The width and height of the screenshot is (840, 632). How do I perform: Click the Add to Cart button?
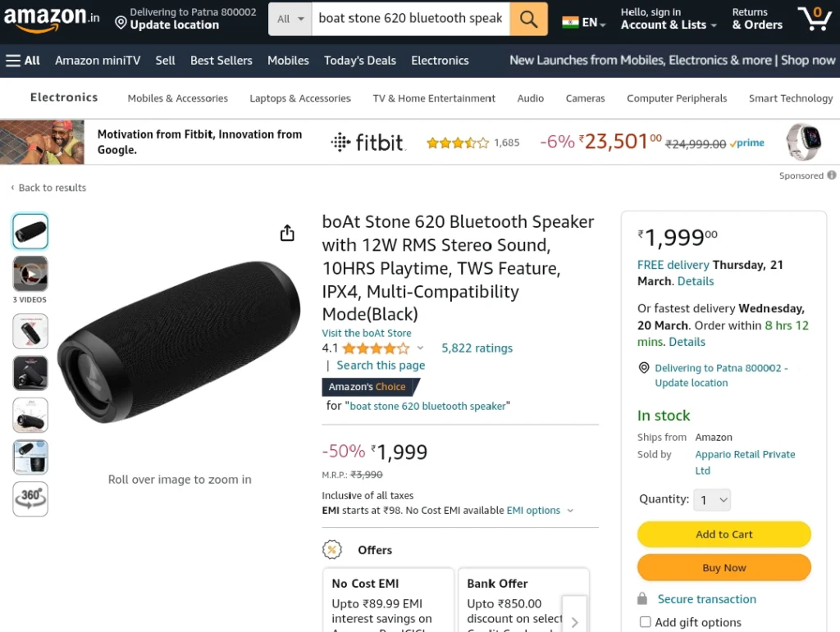click(x=724, y=534)
